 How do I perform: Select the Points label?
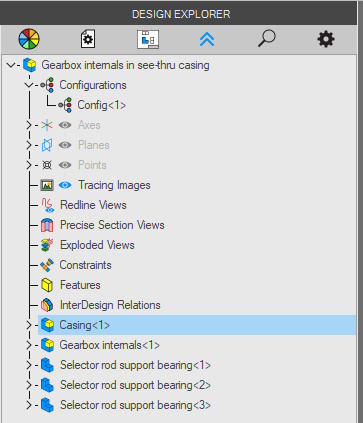(92, 165)
